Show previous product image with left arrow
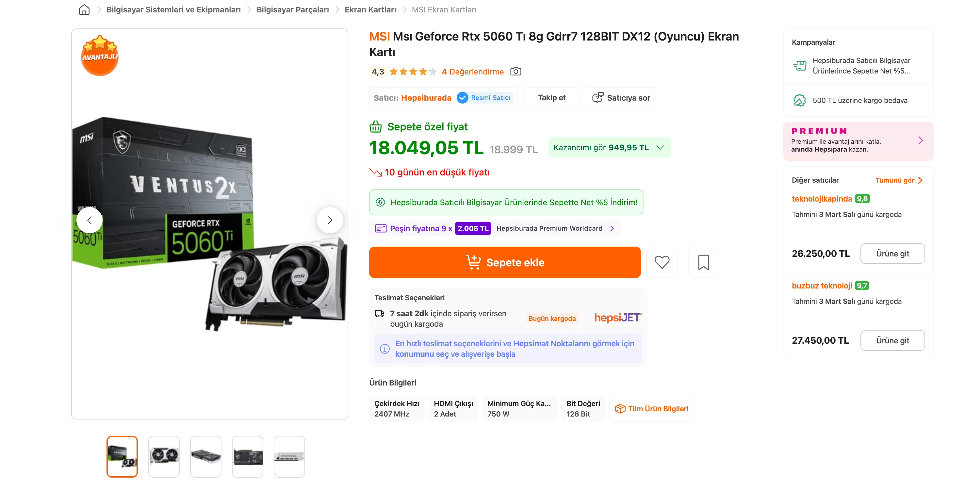980x492 pixels. coord(90,220)
